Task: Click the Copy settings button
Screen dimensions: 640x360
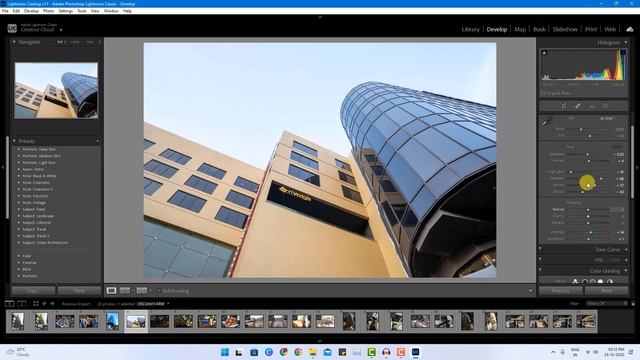Action: 33,291
